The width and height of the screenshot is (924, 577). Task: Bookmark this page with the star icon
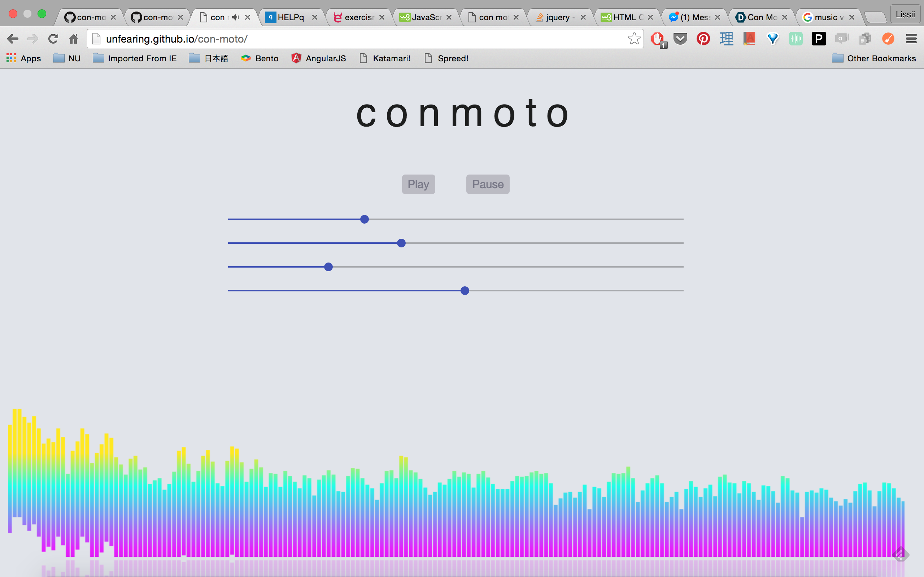coord(634,39)
